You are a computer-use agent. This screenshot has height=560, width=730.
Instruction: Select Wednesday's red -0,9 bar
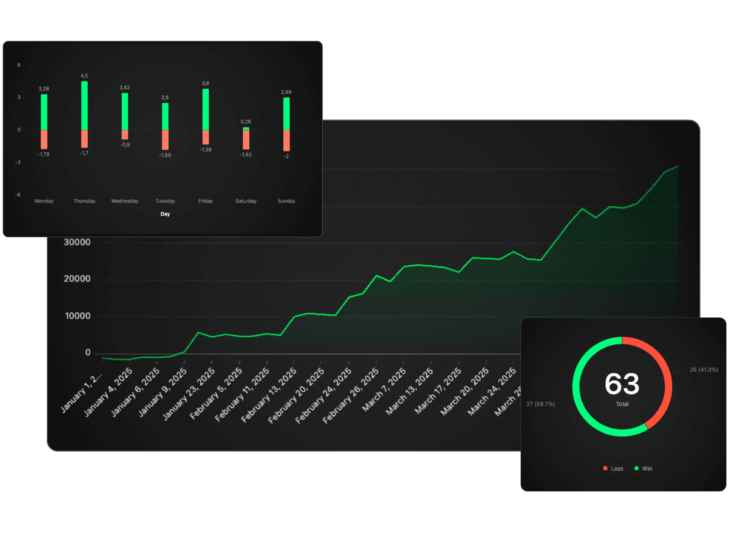point(125,134)
